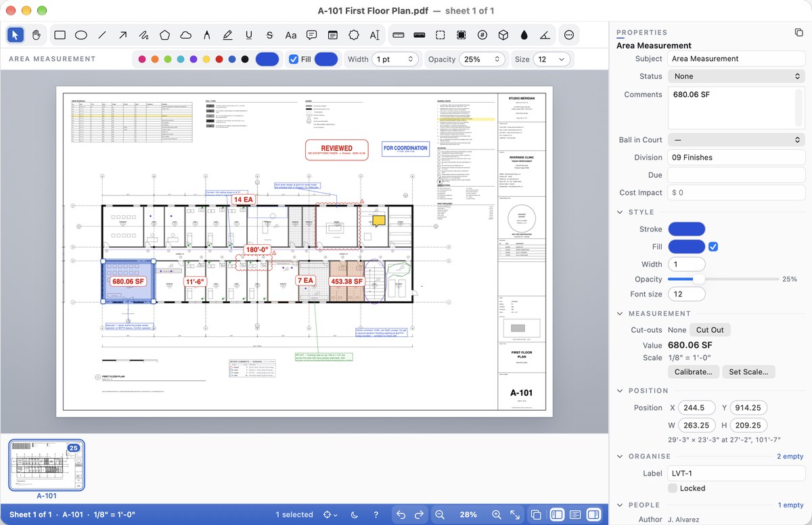Choose the count tool with hash icon
Viewport: 812px width, 525px height.
tap(482, 35)
